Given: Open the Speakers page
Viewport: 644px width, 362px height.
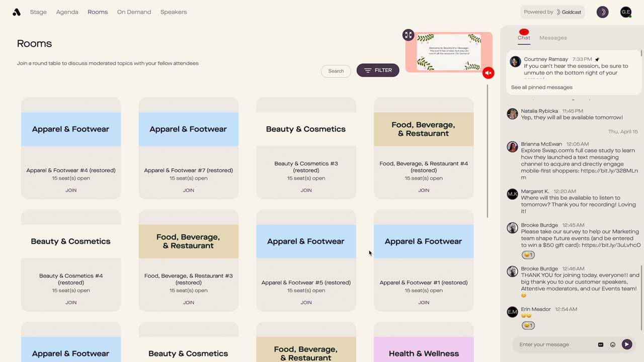Looking at the screenshot, I should (x=174, y=12).
